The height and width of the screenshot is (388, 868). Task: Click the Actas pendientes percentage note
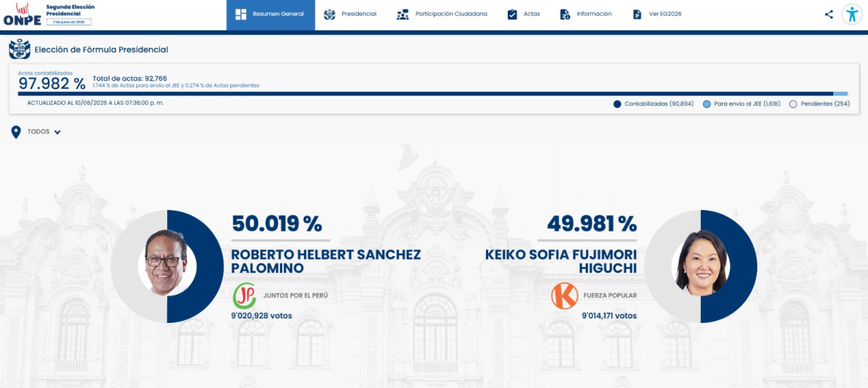point(176,85)
